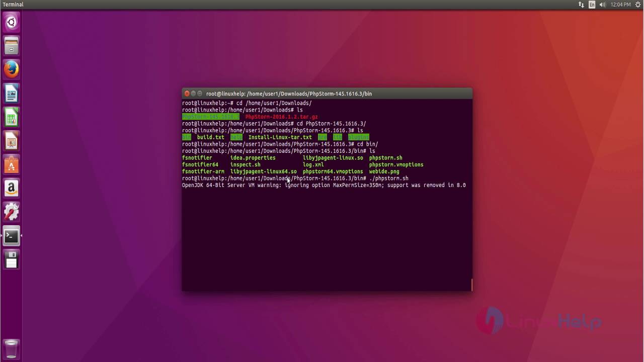Image resolution: width=644 pixels, height=362 pixels.
Task: Click libyjpagent-linux64.so file name
Action: coord(264,171)
